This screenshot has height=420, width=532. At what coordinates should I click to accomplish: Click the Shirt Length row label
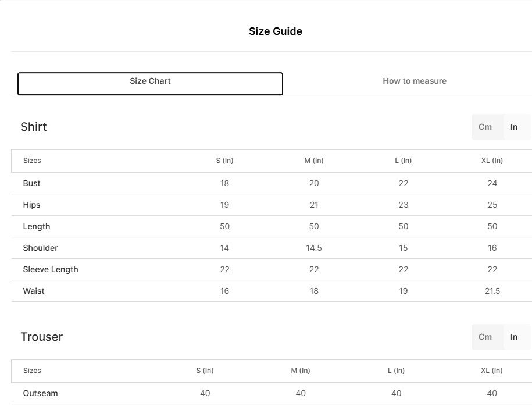click(x=37, y=226)
